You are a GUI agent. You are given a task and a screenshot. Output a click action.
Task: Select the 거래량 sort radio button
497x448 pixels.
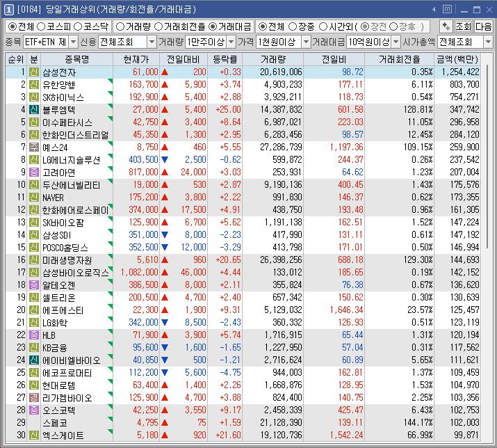point(120,26)
